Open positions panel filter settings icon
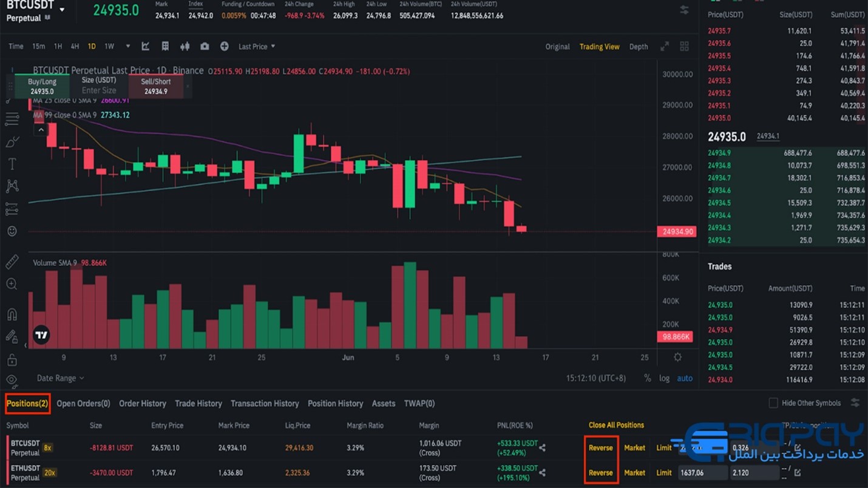 855,403
